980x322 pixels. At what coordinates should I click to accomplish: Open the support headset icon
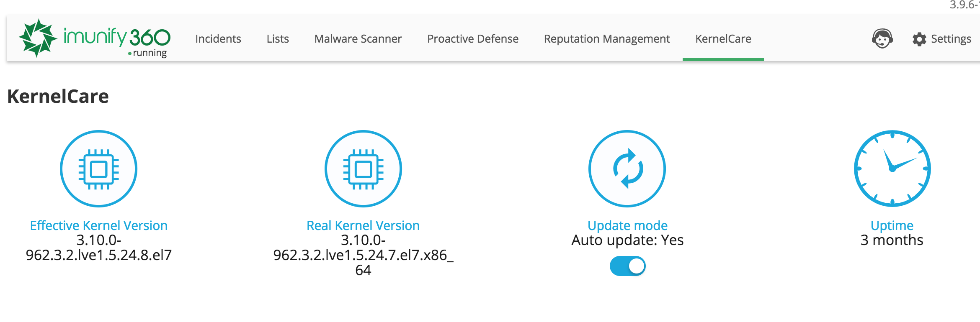click(882, 39)
